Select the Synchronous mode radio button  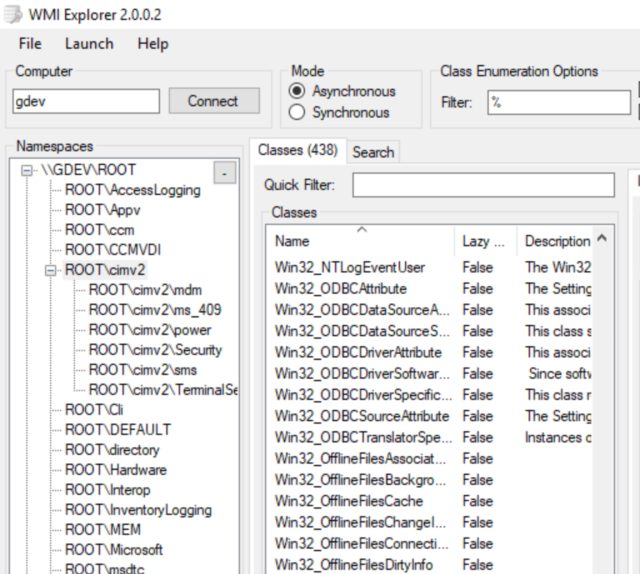297,112
